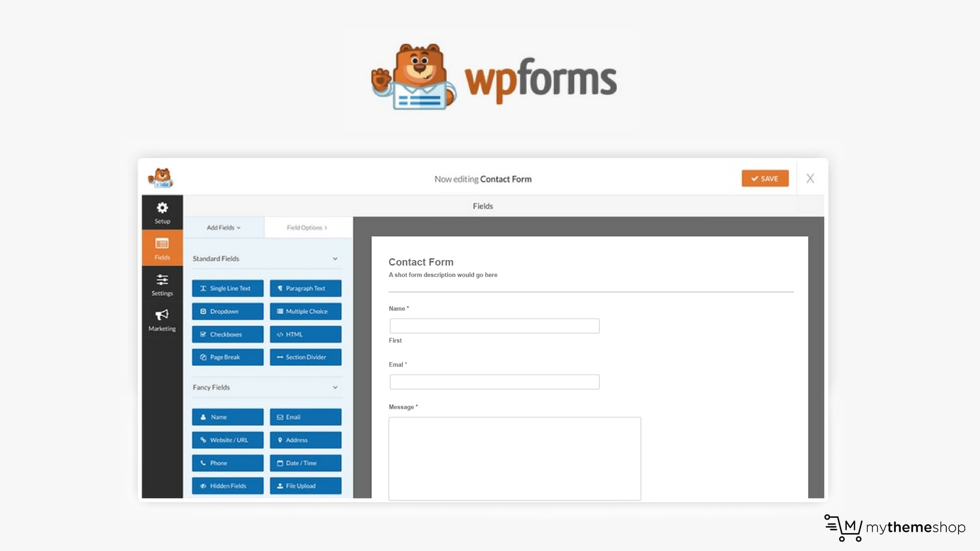This screenshot has height=551, width=980.
Task: Click the Email input field
Action: tap(495, 382)
